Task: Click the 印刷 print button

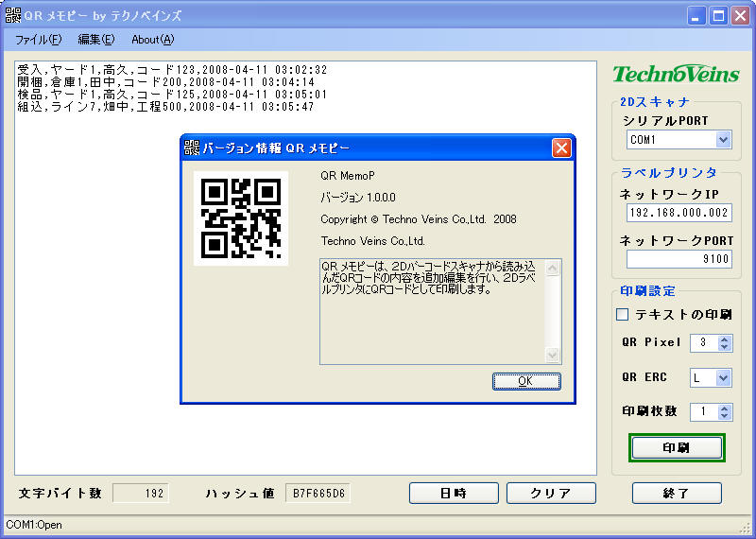Action: pos(677,448)
